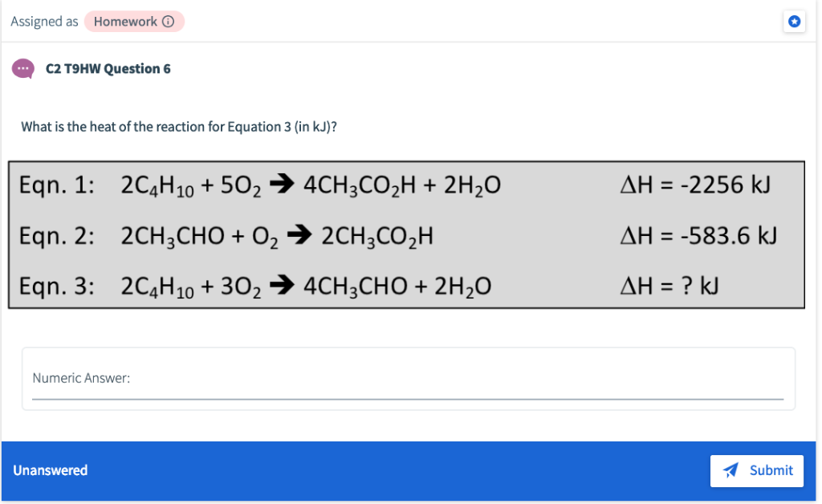The width and height of the screenshot is (822, 504).
Task: Click the Assigned as Homework badge
Action: 132,21
